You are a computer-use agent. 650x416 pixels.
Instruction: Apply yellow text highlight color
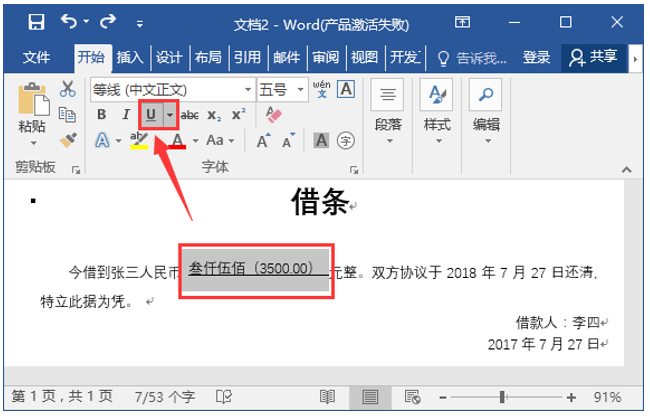(x=139, y=140)
